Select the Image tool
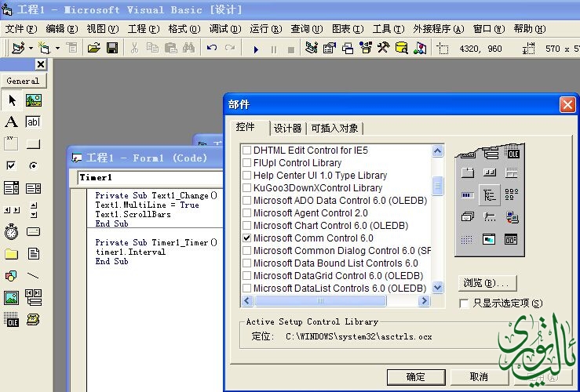 pos(12,297)
